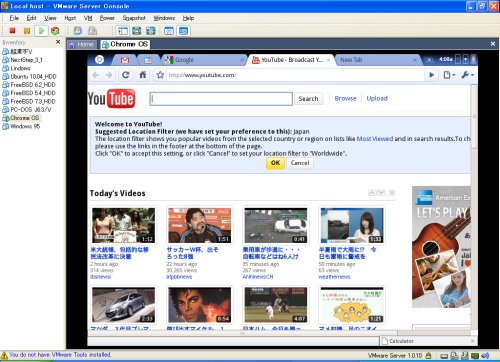The height and width of the screenshot is (362, 500).
Task: Reload the page with the Chrome refresh icon
Action: [x=126, y=75]
